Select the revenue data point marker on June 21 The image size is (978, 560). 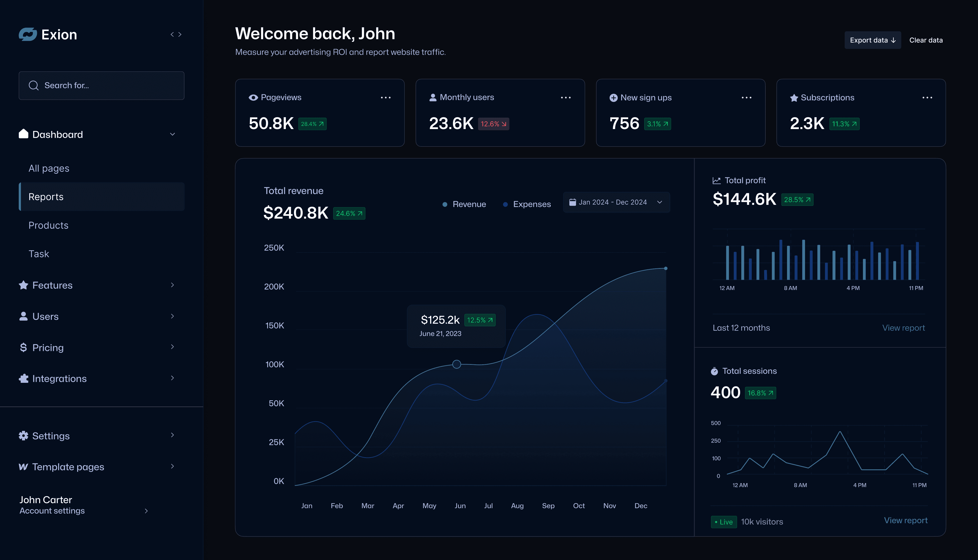pos(456,364)
